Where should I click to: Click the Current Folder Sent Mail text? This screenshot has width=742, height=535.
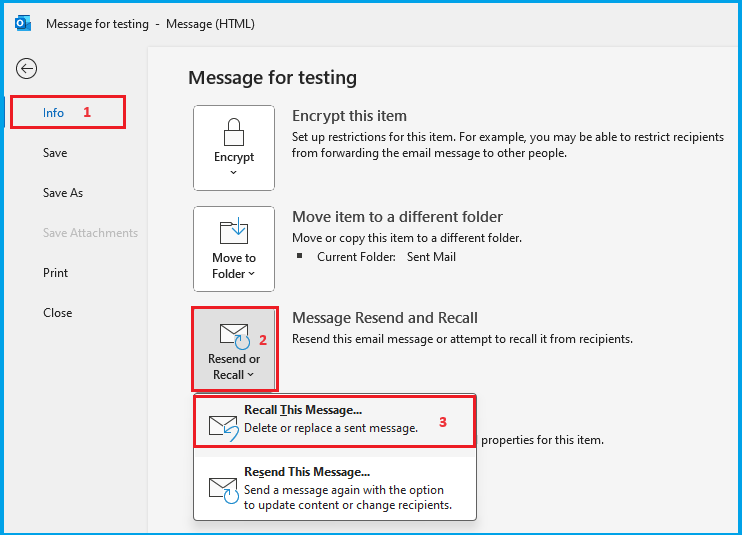pos(386,257)
